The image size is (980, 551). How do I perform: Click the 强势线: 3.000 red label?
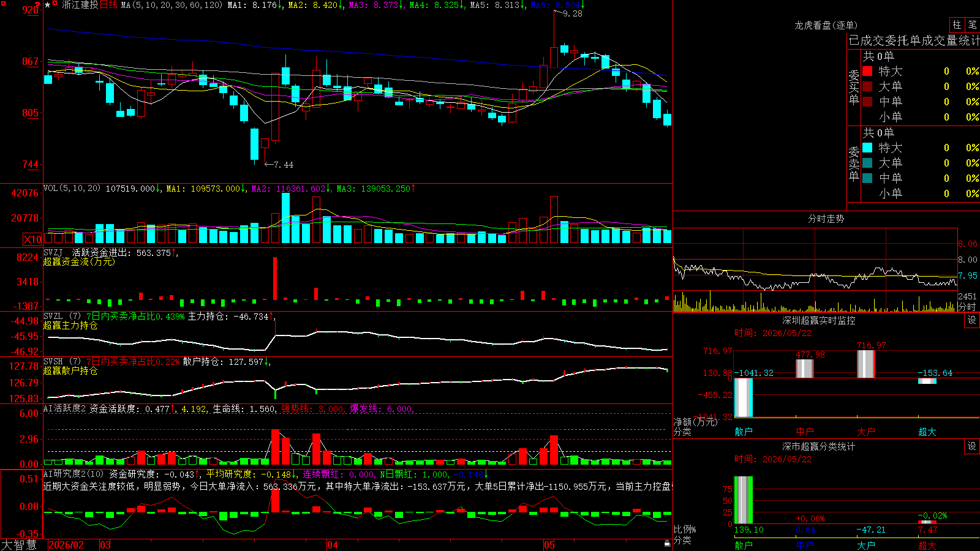(313, 409)
